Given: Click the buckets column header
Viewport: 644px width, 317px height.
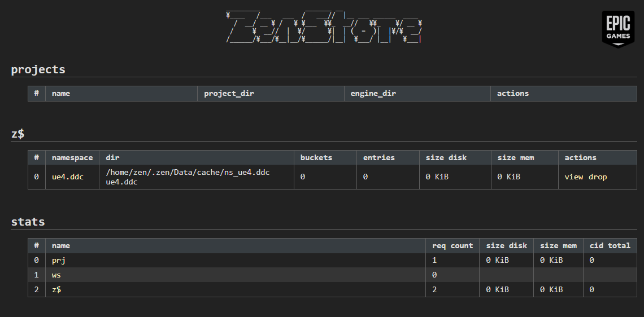Looking at the screenshot, I should [316, 157].
